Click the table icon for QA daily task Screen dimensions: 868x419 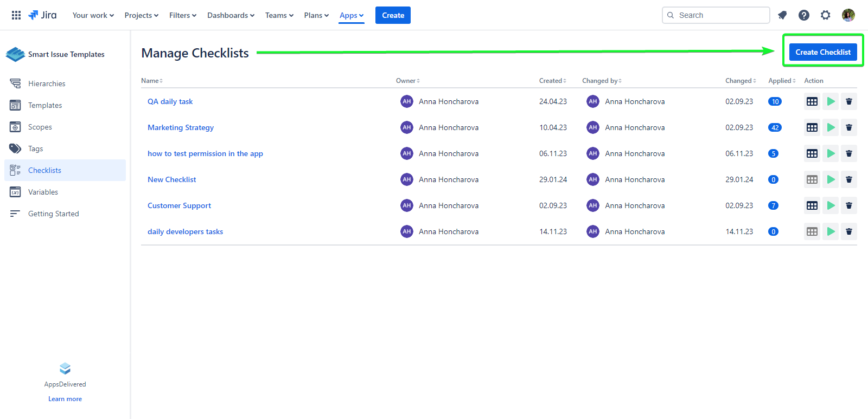pos(812,101)
